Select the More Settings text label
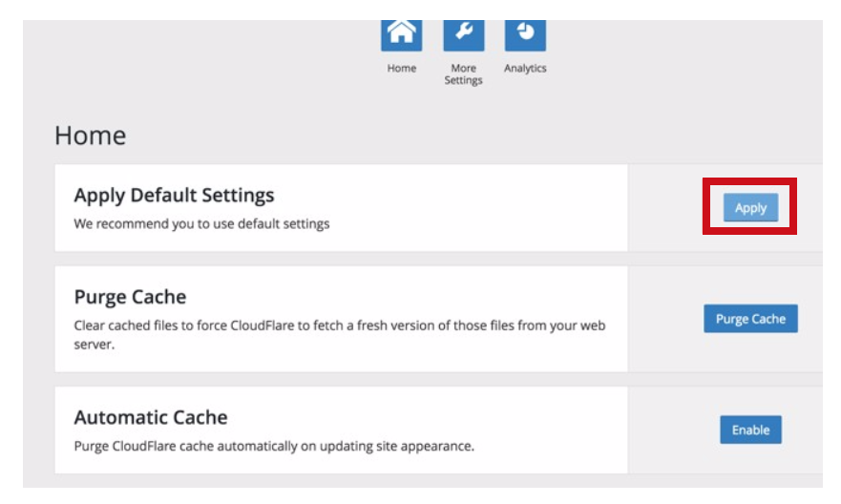Screen dimensions: 841x504 click(x=463, y=74)
